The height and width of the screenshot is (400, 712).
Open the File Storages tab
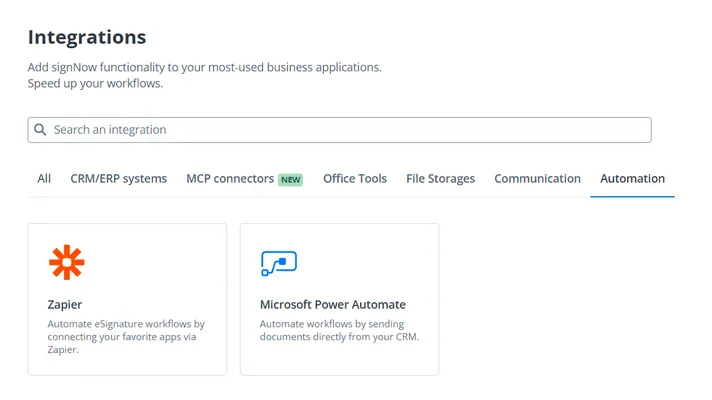tap(440, 179)
